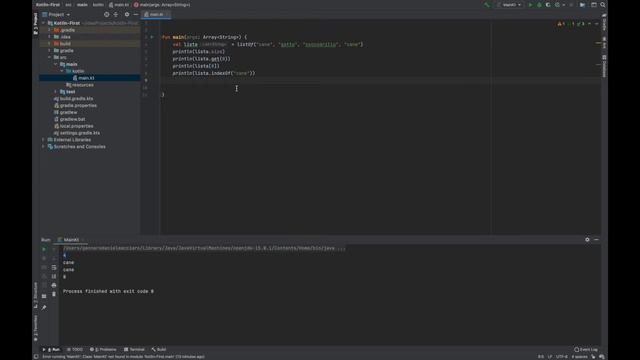This screenshot has height=360, width=640.
Task: Toggle soft-wrap icon in Run console toolbar
Action: click(x=54, y=267)
